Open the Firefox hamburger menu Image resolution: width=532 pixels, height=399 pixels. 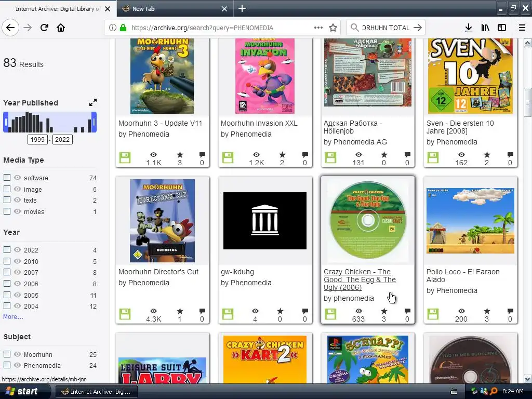click(522, 28)
